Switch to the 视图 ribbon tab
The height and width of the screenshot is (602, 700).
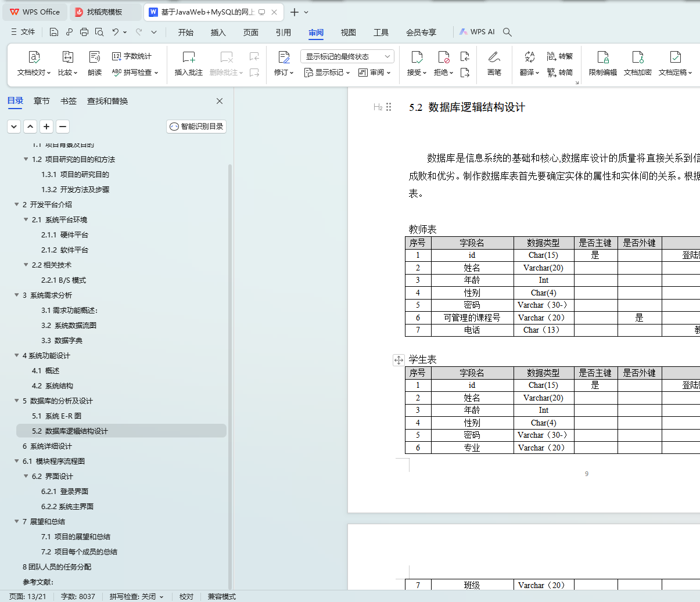(x=349, y=33)
